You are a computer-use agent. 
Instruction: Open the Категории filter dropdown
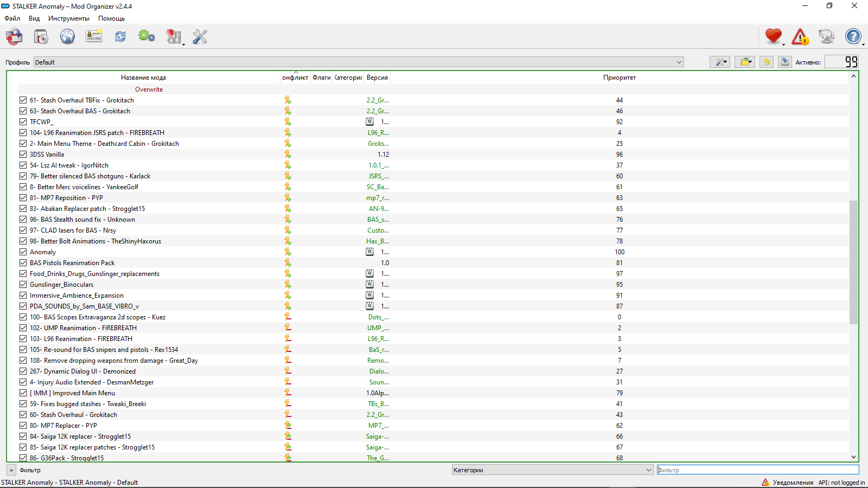click(552, 470)
